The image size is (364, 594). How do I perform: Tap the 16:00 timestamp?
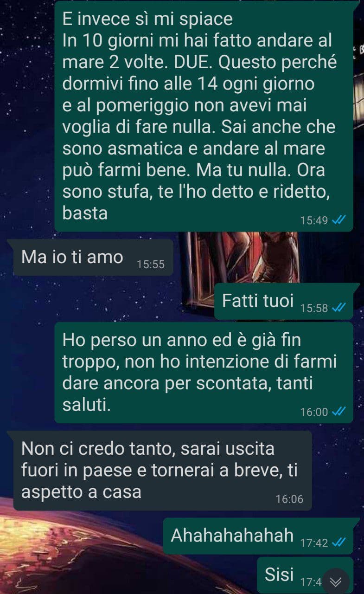click(x=314, y=412)
